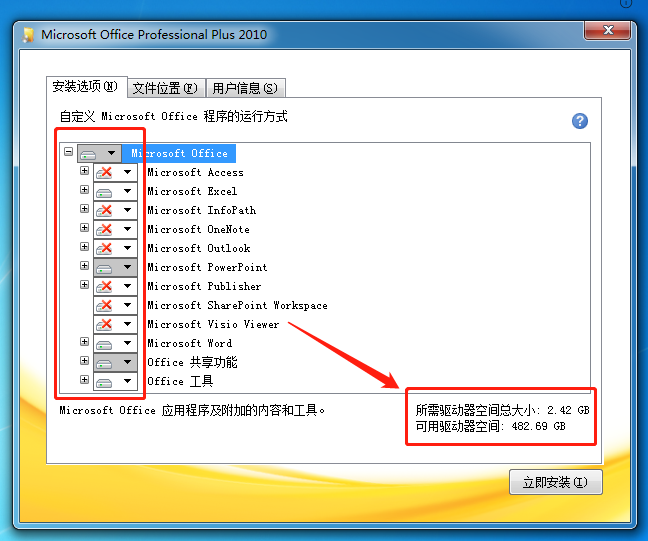Expand the Microsoft Publisher node
Viewport: 648px width, 541px height.
point(84,285)
